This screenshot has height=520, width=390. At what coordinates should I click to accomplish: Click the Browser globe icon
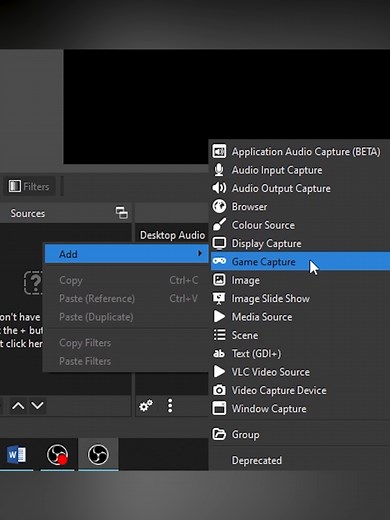219,207
